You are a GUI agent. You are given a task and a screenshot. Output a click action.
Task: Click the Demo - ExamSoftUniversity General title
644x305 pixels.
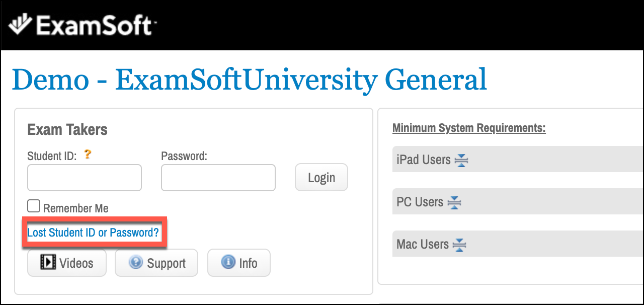click(x=250, y=79)
